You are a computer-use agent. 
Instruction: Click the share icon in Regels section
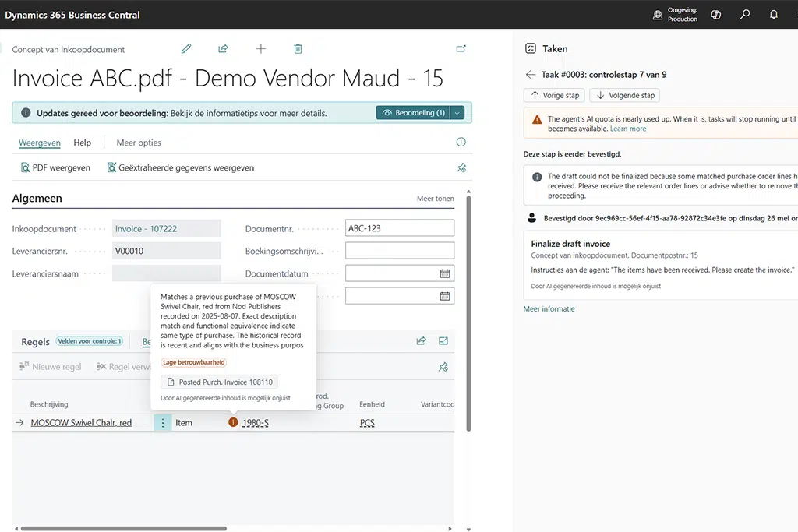coord(422,340)
